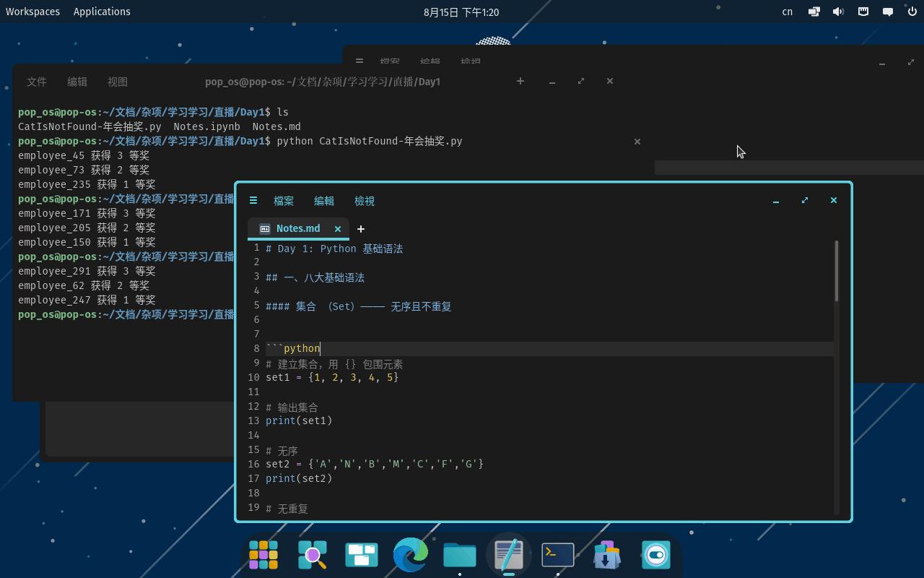The image size is (924, 578).
Task: Click the heading '## 一、八大基础语法'
Action: tap(315, 277)
